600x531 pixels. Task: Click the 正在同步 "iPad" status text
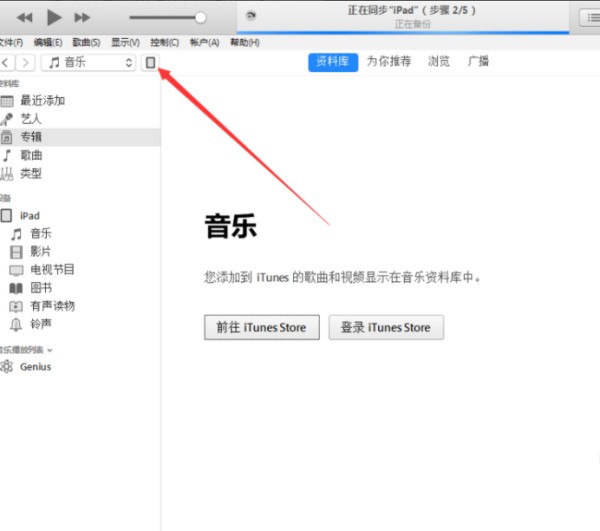tap(411, 10)
